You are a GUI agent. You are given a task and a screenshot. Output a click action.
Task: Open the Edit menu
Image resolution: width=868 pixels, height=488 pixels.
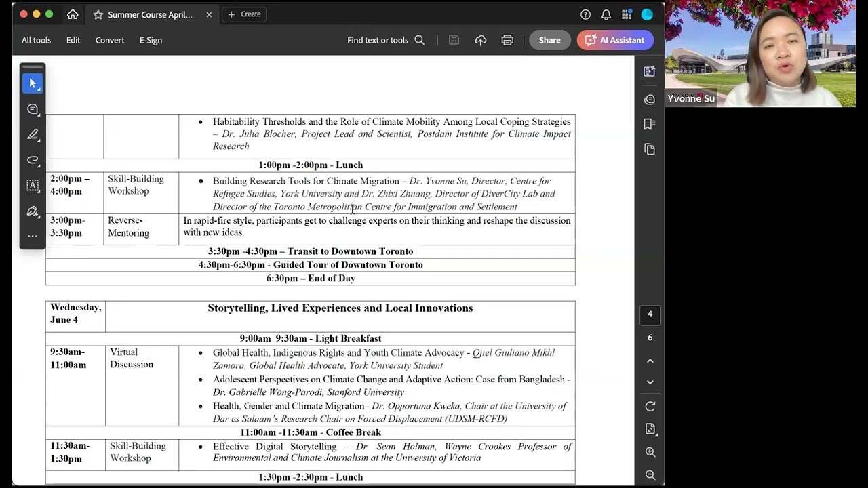pyautogui.click(x=73, y=40)
